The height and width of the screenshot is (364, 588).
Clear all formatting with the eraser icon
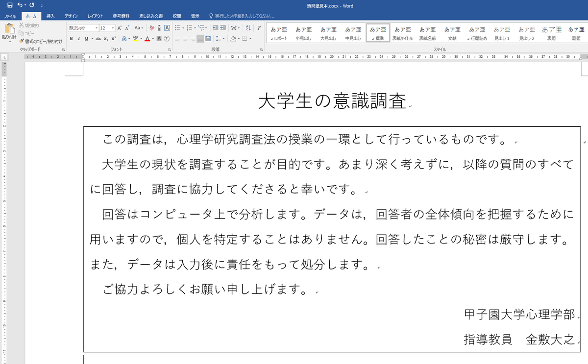point(152,28)
